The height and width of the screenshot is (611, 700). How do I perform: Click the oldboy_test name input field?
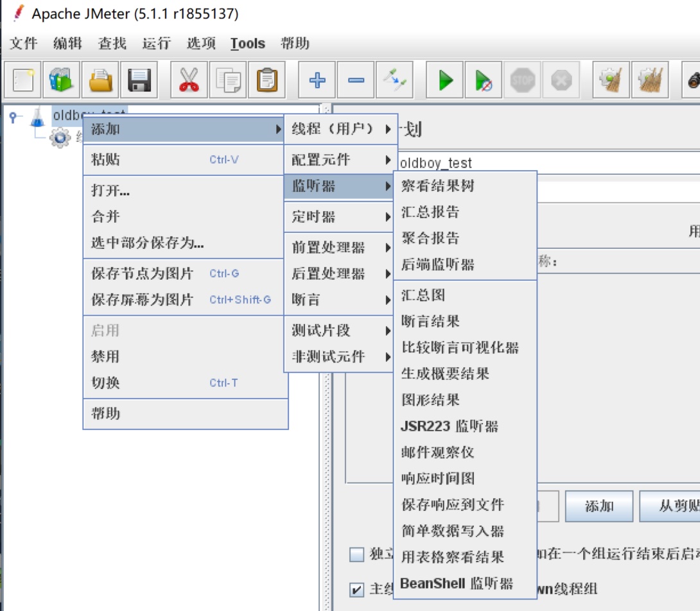(x=546, y=163)
